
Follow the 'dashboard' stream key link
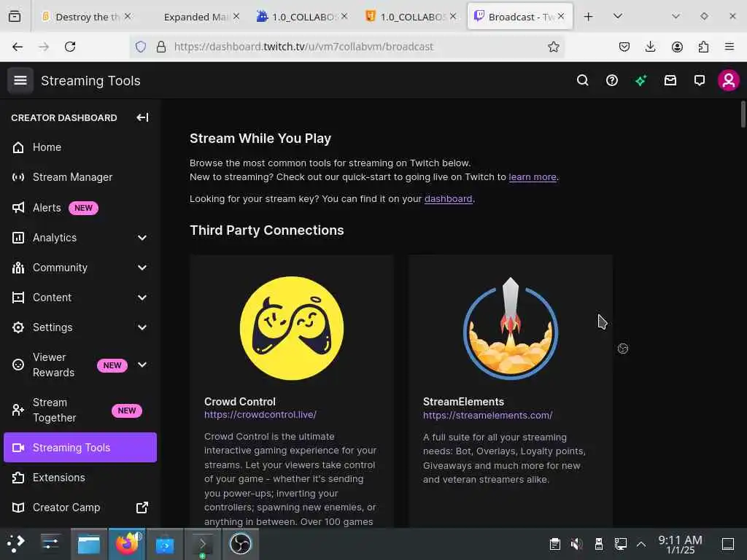[449, 198]
